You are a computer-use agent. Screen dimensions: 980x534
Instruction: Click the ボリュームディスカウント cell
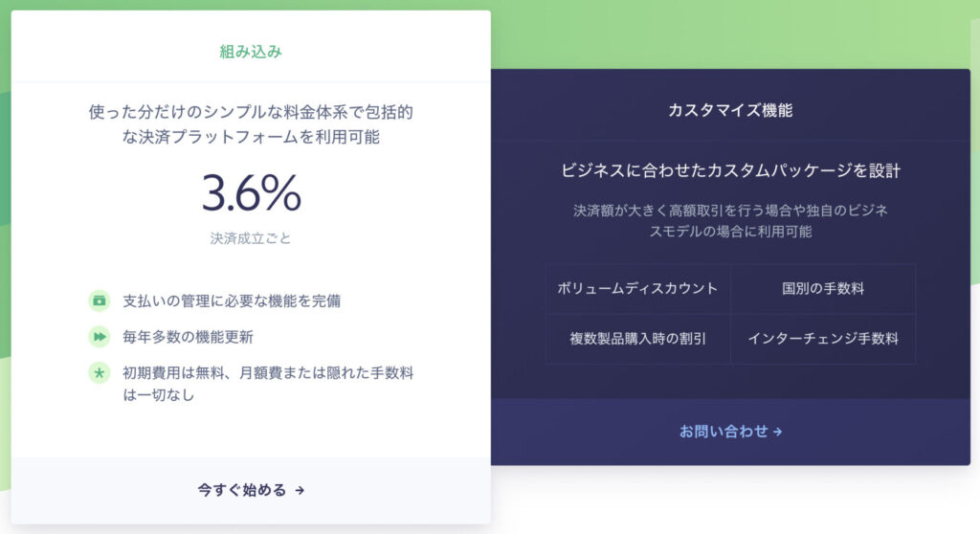click(x=638, y=288)
